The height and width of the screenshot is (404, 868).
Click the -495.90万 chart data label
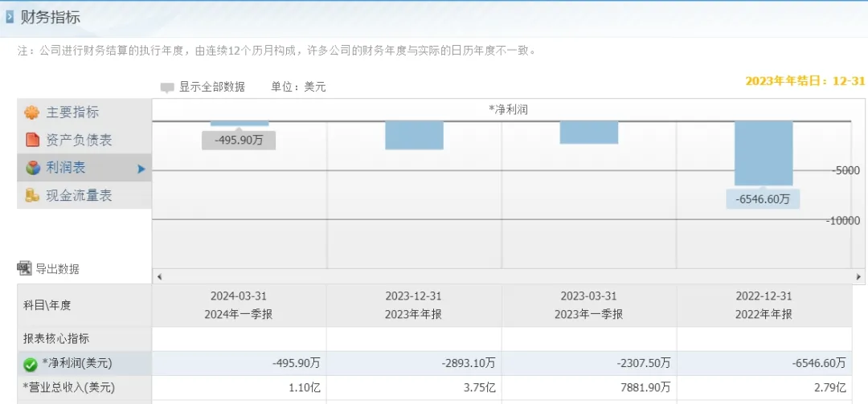coord(239,140)
